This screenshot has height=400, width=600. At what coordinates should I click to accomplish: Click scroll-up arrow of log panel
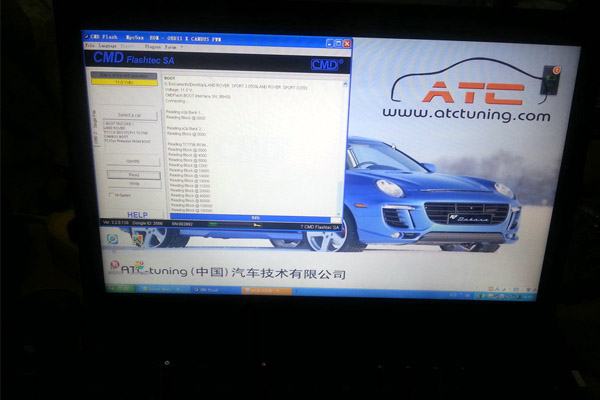(345, 84)
